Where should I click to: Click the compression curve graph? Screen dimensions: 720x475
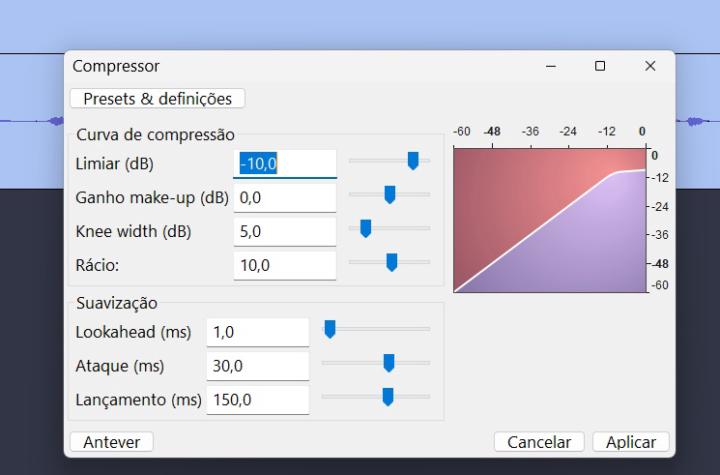[x=550, y=220]
